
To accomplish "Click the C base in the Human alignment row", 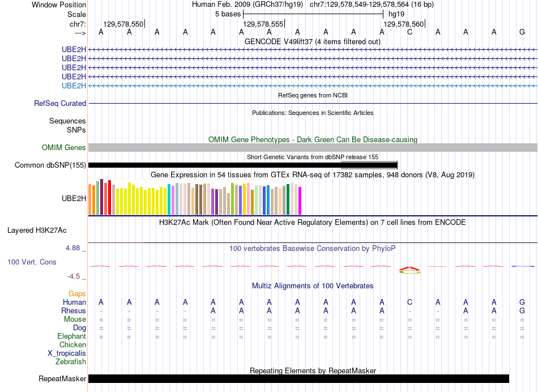I will (x=409, y=302).
